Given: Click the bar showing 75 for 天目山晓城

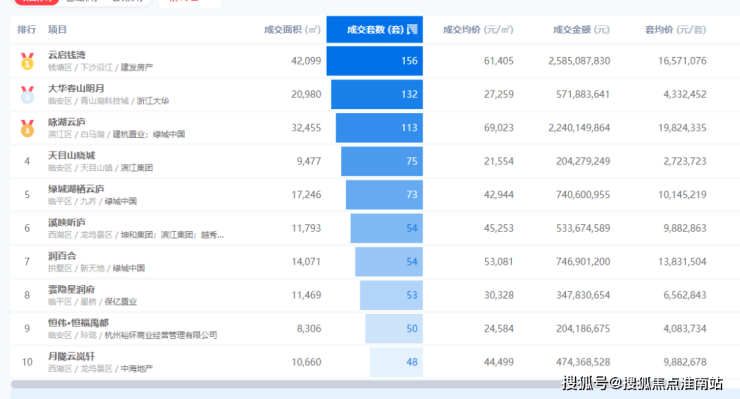Looking at the screenshot, I should tap(382, 161).
